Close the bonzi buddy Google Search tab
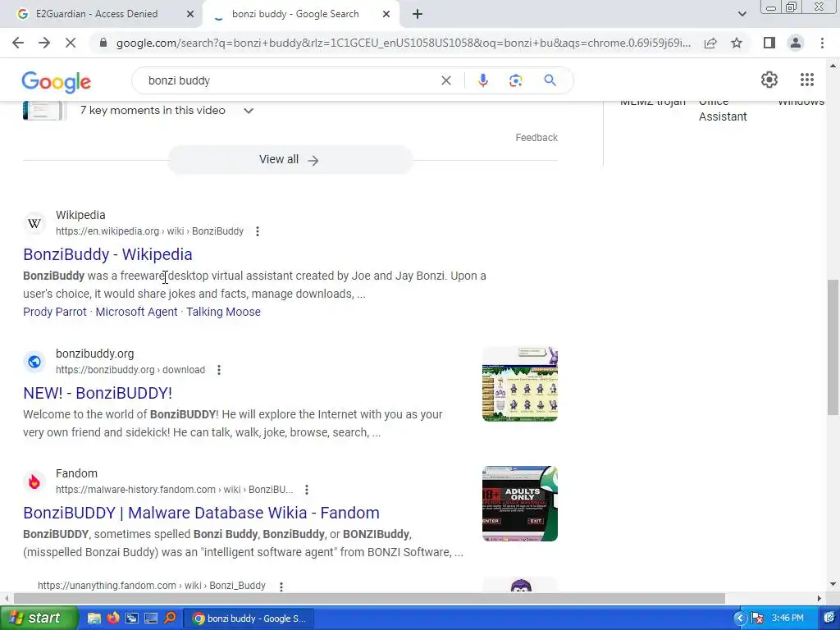 pyautogui.click(x=386, y=14)
